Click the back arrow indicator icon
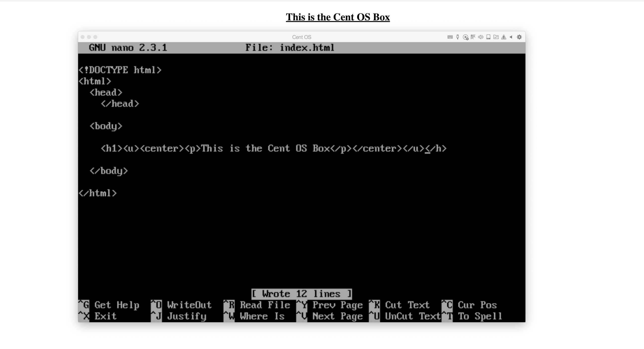644x349 pixels. pos(511,37)
